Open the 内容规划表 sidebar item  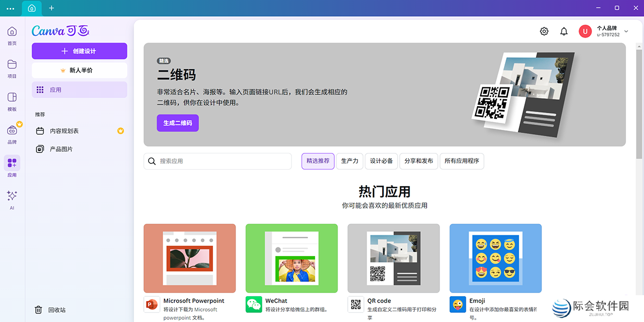[64, 131]
